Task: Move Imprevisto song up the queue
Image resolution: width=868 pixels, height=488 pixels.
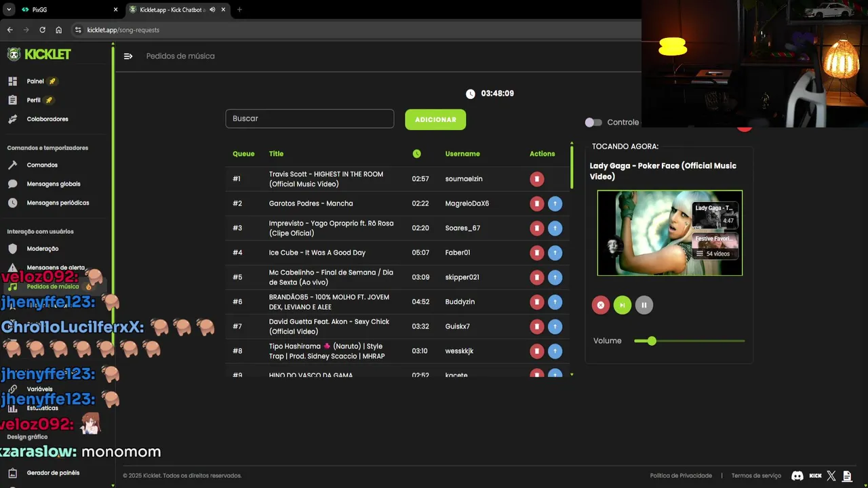Action: point(555,228)
